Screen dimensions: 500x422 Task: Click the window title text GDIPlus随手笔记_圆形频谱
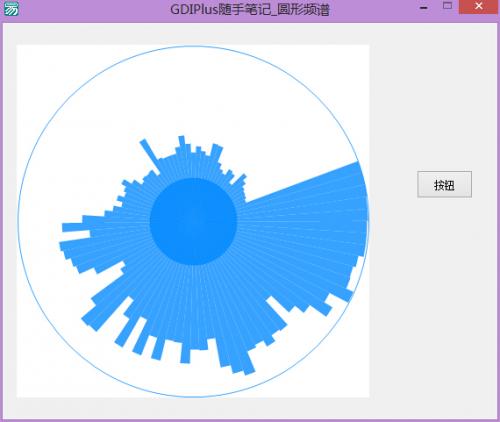click(x=250, y=9)
